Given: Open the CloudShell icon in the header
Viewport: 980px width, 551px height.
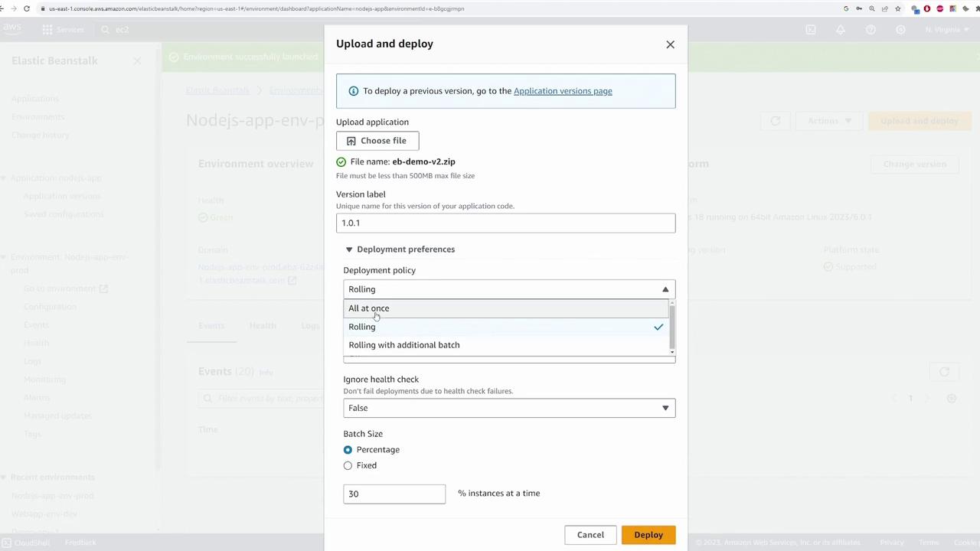Looking at the screenshot, I should (x=811, y=30).
